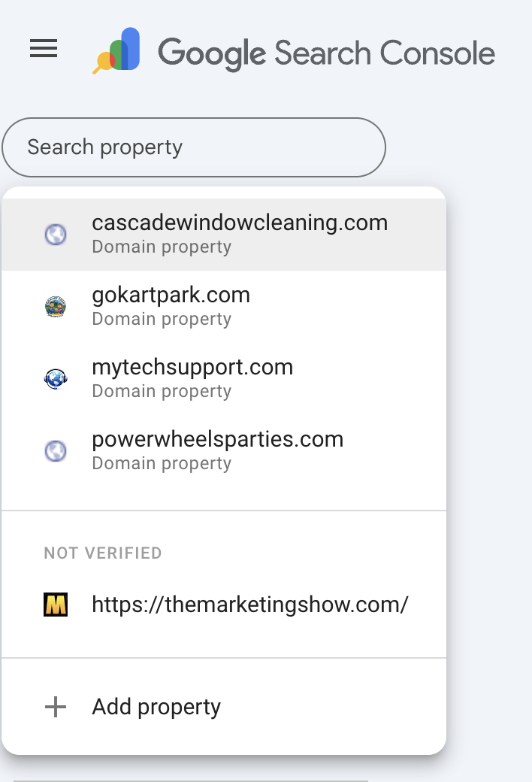Select the cascadewindowcleaning.com property entry
532x782 pixels.
240,223
